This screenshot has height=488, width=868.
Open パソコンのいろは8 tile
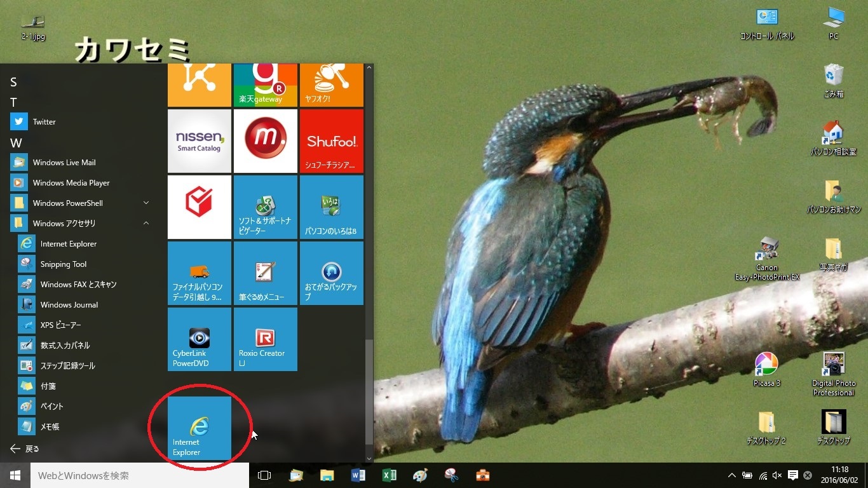(x=332, y=207)
